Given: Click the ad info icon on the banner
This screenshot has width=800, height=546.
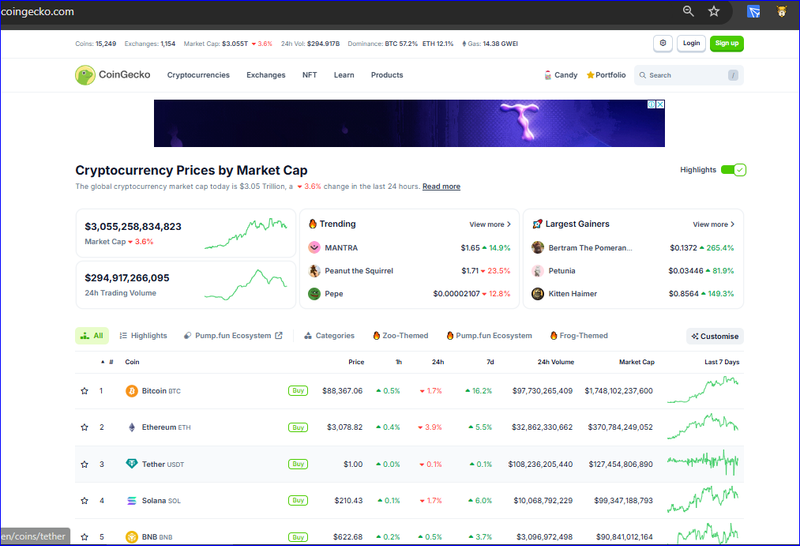Looking at the screenshot, I should tap(652, 104).
